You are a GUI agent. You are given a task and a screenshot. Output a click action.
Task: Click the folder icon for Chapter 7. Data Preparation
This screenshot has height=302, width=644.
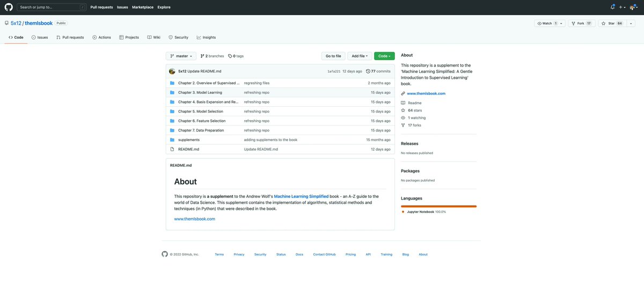click(x=172, y=130)
